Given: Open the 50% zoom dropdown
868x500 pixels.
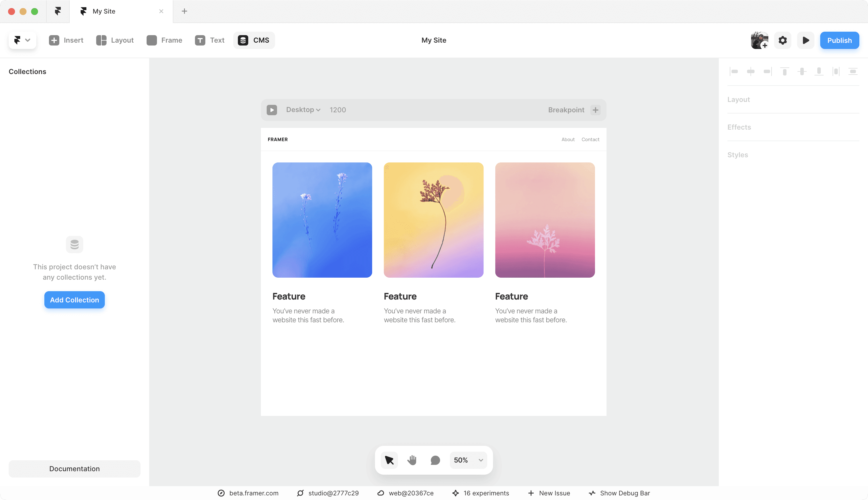Looking at the screenshot, I should tap(468, 460).
